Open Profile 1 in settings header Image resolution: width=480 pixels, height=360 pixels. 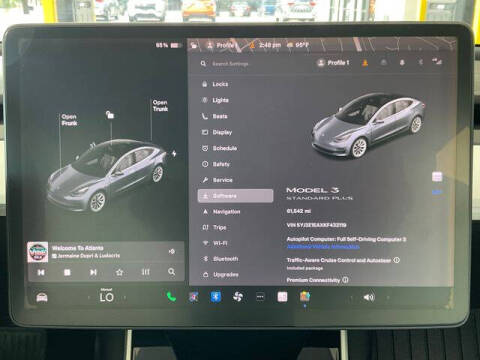coord(333,63)
